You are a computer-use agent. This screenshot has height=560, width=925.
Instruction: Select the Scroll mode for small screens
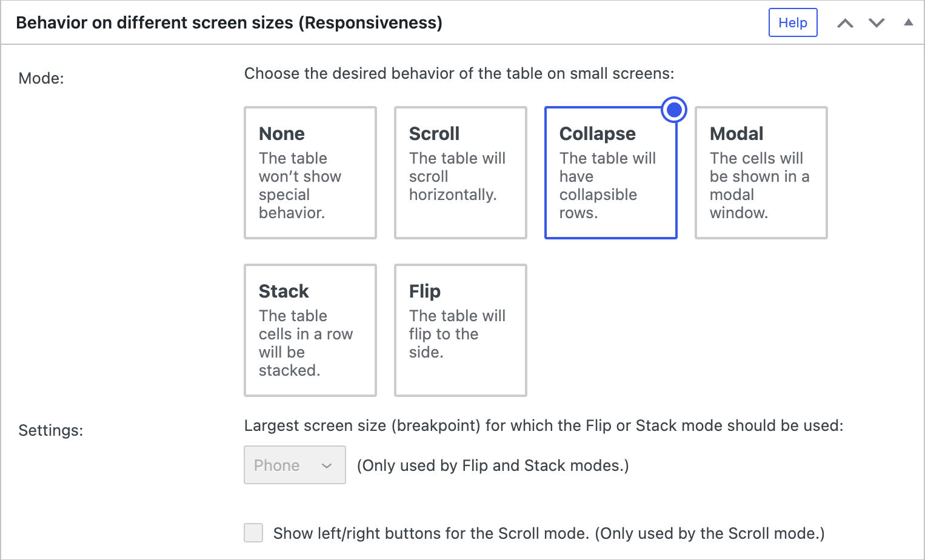coord(460,172)
